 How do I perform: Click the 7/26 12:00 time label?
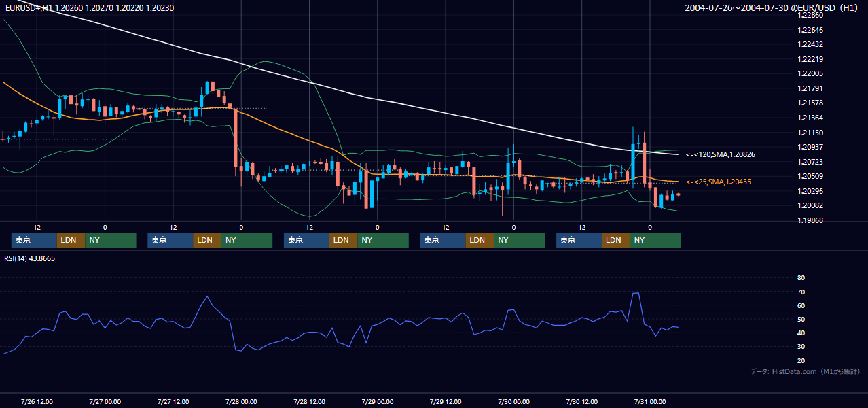click(37, 402)
